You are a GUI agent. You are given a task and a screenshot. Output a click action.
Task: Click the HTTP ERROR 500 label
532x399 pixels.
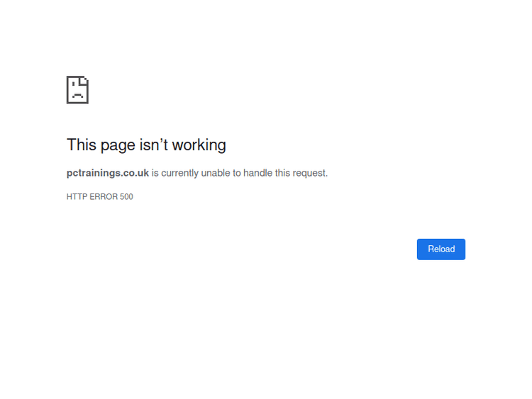99,197
